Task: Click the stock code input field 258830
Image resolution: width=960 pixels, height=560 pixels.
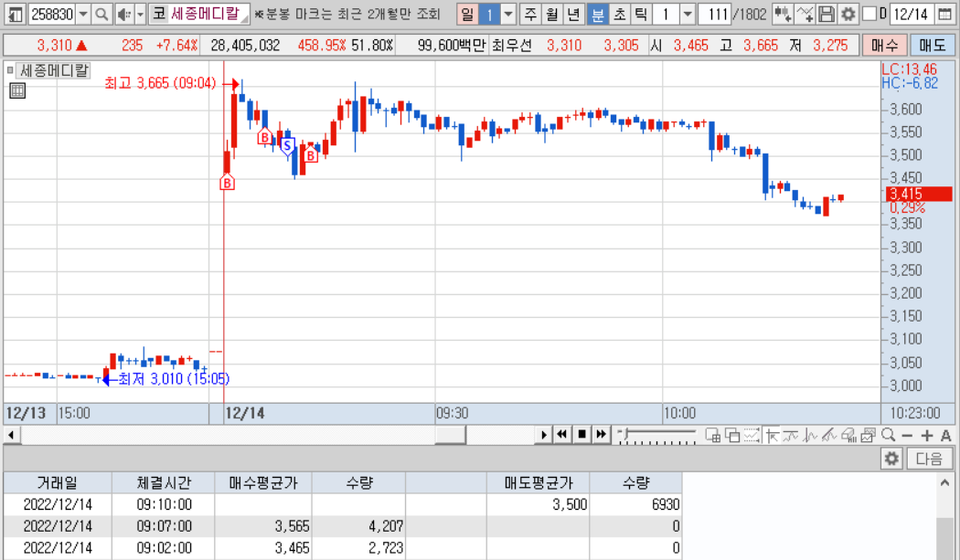Action: [x=52, y=14]
